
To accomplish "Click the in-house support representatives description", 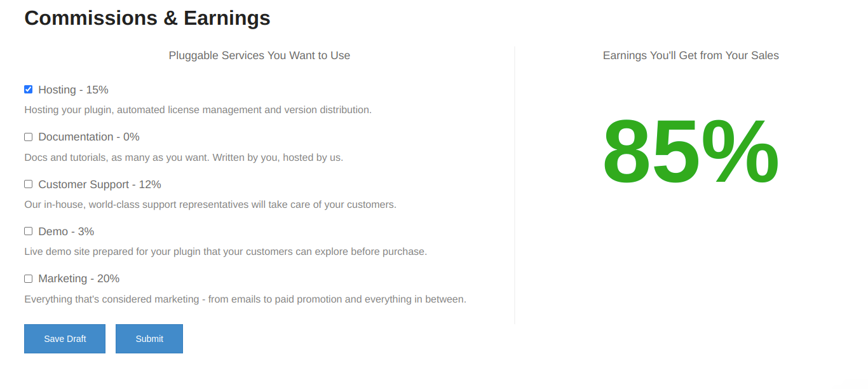I will click(x=210, y=204).
